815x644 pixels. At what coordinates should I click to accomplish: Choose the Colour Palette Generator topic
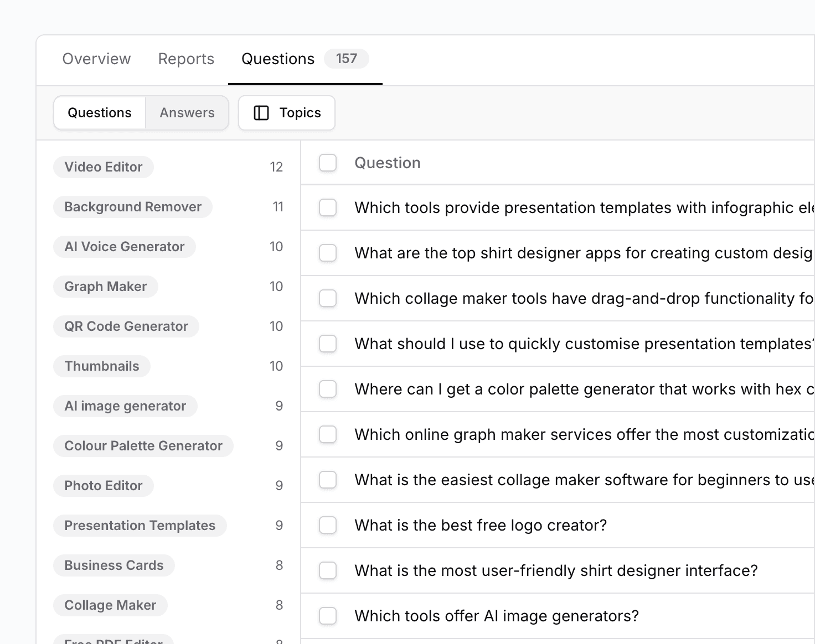(x=143, y=445)
